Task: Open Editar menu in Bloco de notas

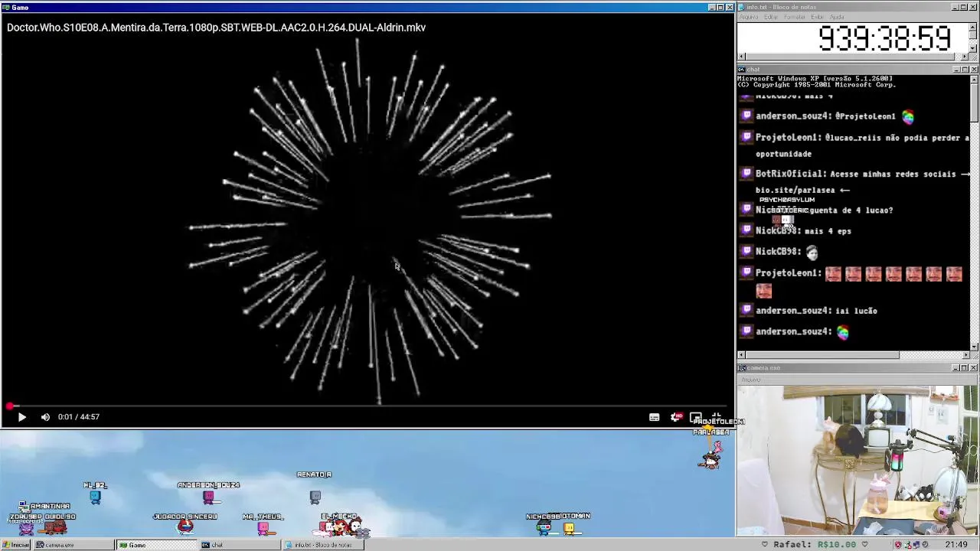Action: [770, 17]
